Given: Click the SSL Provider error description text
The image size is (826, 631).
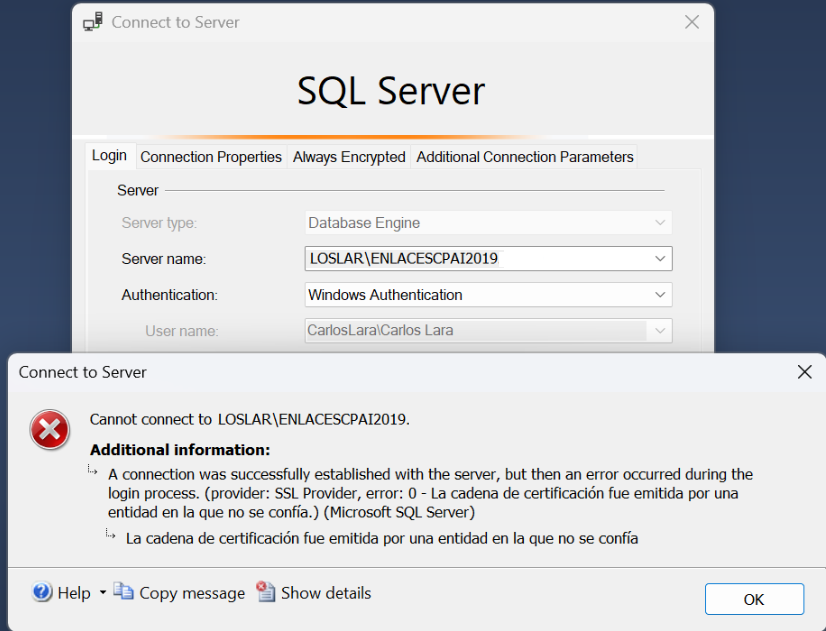Looking at the screenshot, I should (x=430, y=493).
